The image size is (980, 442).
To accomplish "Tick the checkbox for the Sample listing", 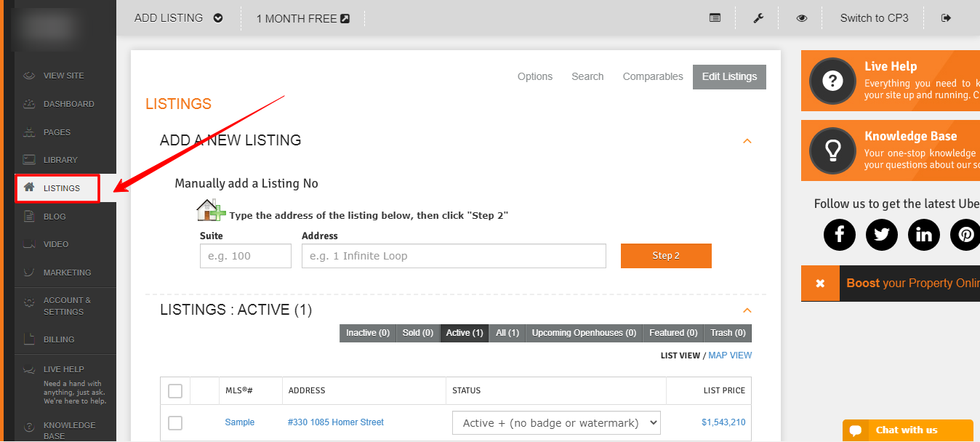I will click(x=175, y=423).
